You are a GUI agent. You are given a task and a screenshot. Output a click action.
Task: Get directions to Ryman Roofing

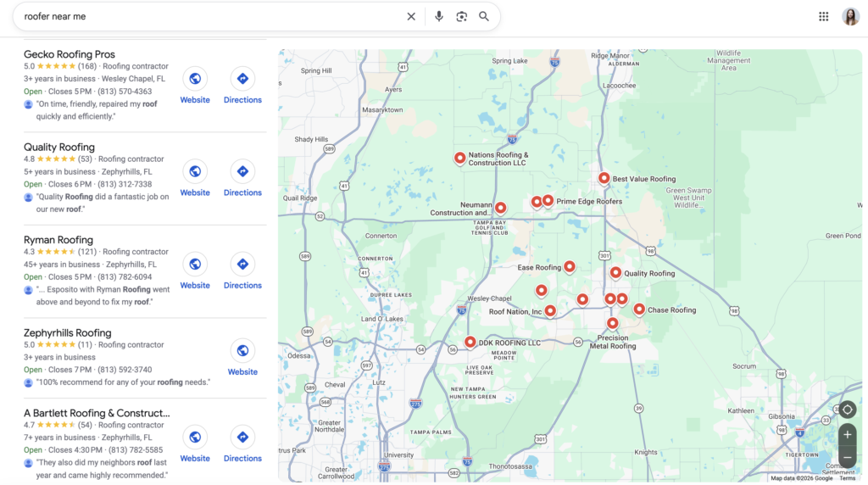(242, 264)
